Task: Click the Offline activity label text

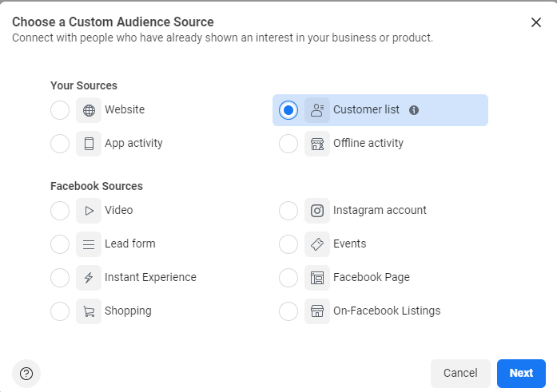Action: [368, 144]
